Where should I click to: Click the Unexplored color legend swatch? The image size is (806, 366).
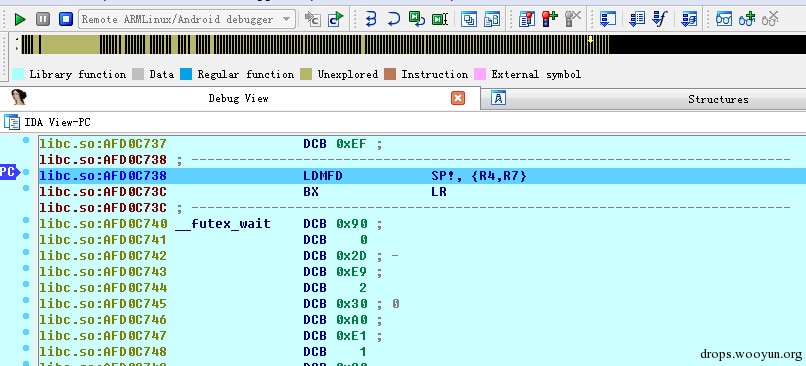coord(306,75)
